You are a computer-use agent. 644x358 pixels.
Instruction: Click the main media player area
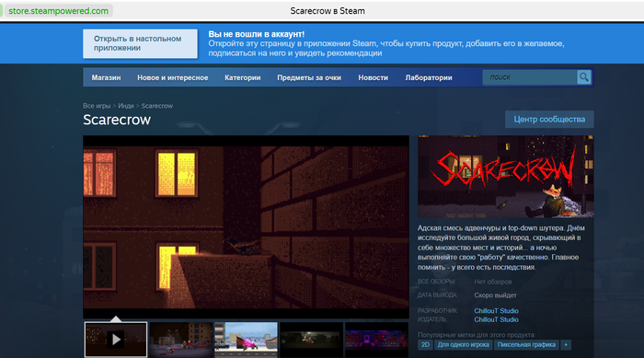coord(246,227)
